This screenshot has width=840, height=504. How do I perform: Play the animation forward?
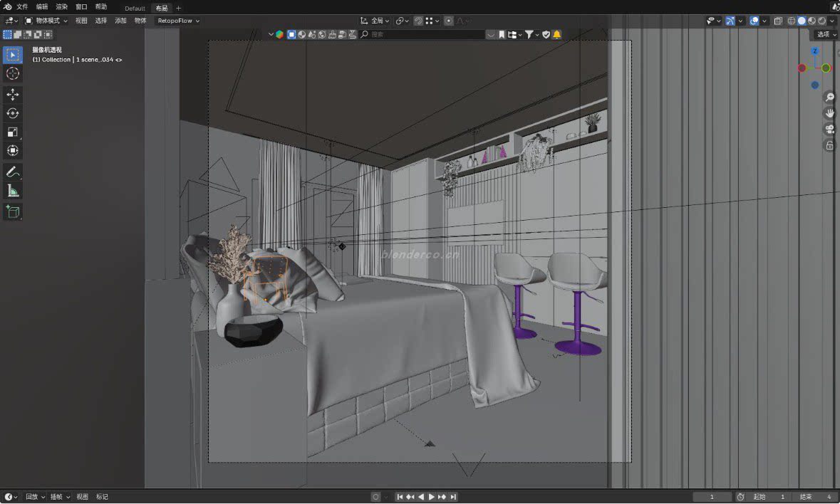point(431,497)
